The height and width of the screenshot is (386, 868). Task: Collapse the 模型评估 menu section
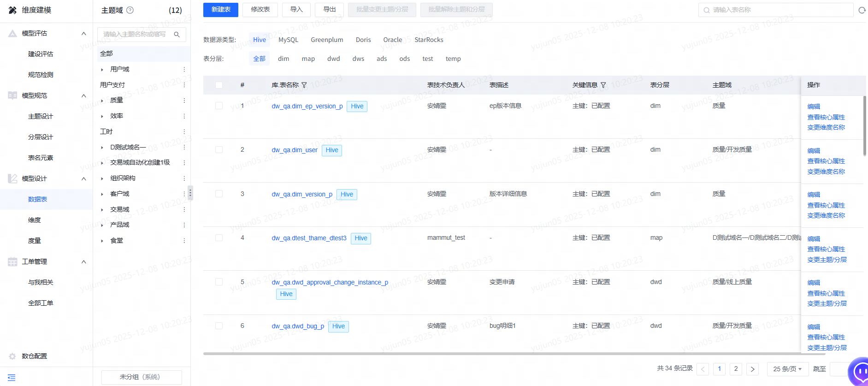click(83, 33)
